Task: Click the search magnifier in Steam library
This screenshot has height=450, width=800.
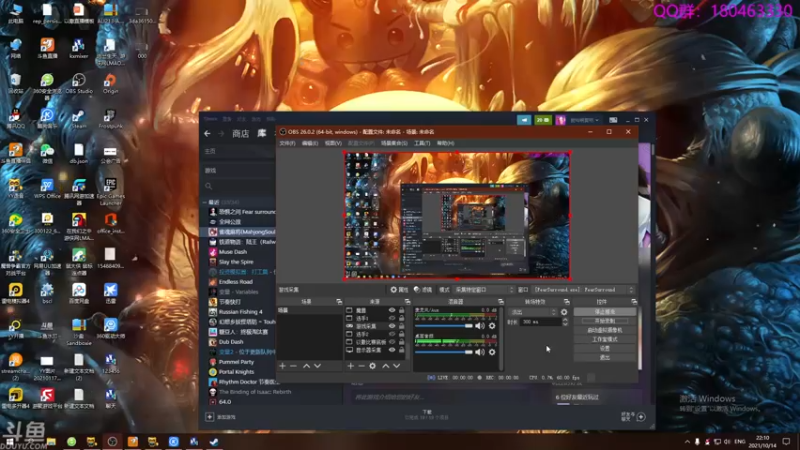Action: (x=209, y=186)
